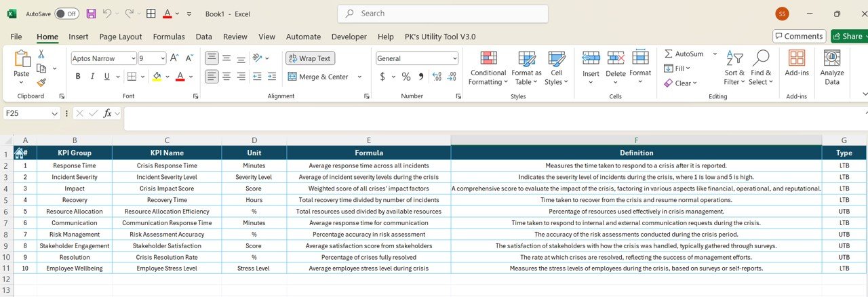Open the File tab

click(16, 37)
